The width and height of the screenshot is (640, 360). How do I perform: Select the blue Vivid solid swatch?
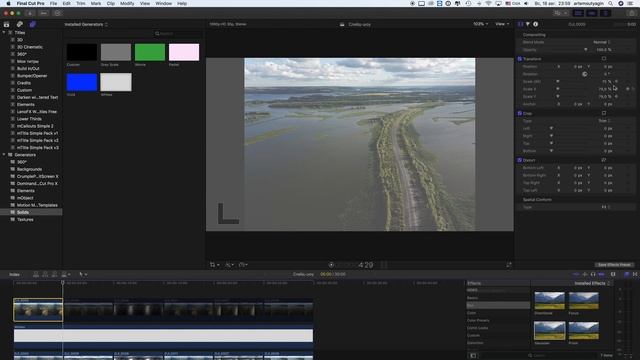coord(82,82)
